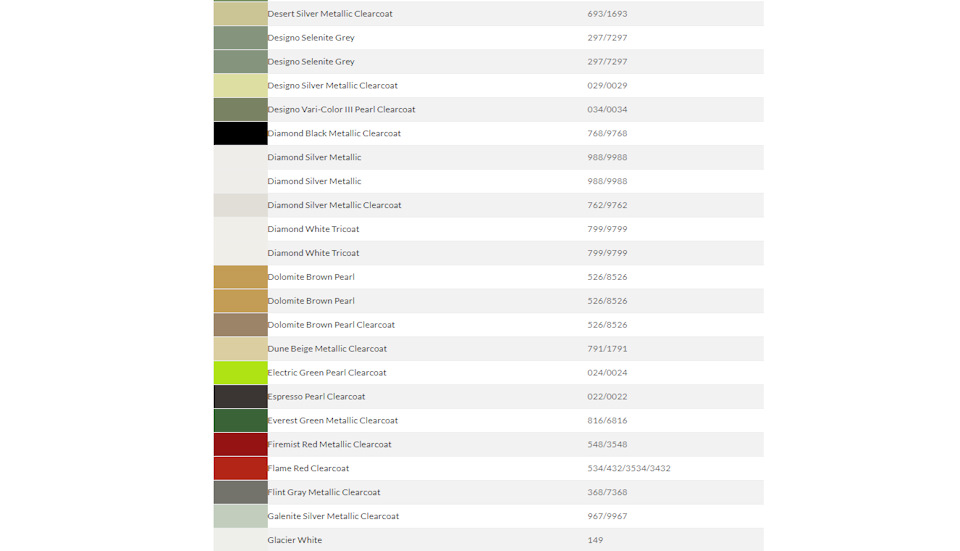This screenshot has height=551, width=960.
Task: Click the Desert Silver Metallic Clearcoat color swatch
Action: pos(240,13)
